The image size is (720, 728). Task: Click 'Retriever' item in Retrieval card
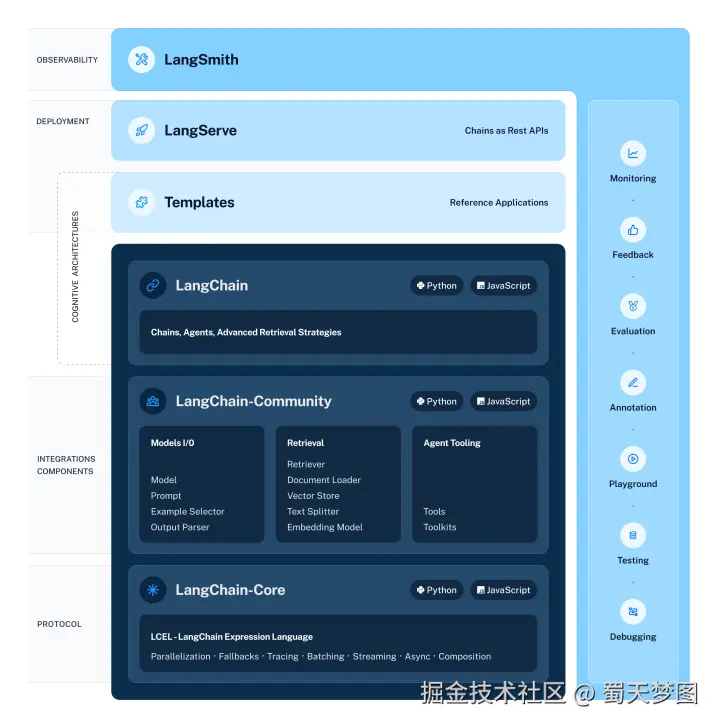pyautogui.click(x=306, y=464)
